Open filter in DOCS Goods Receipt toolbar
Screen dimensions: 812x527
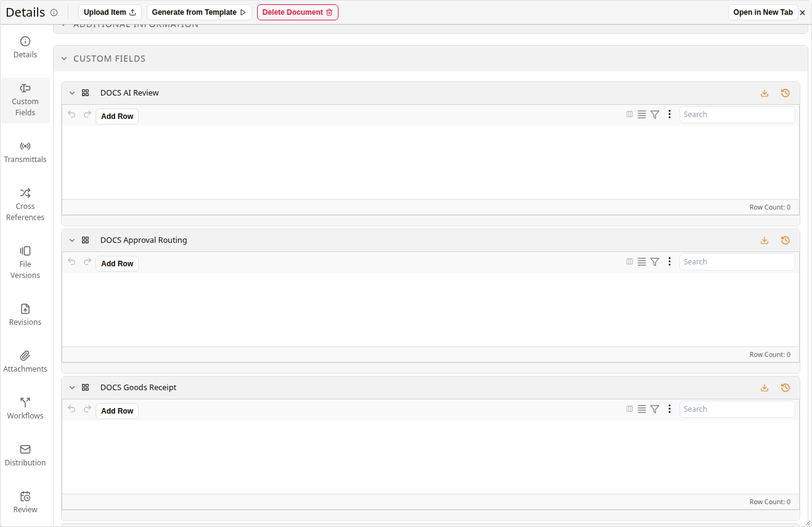(x=655, y=409)
